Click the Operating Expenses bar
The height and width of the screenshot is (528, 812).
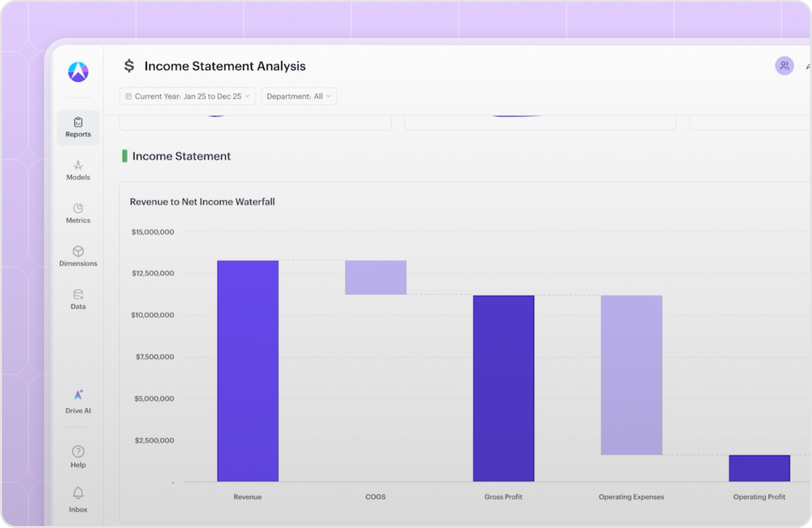tap(631, 375)
